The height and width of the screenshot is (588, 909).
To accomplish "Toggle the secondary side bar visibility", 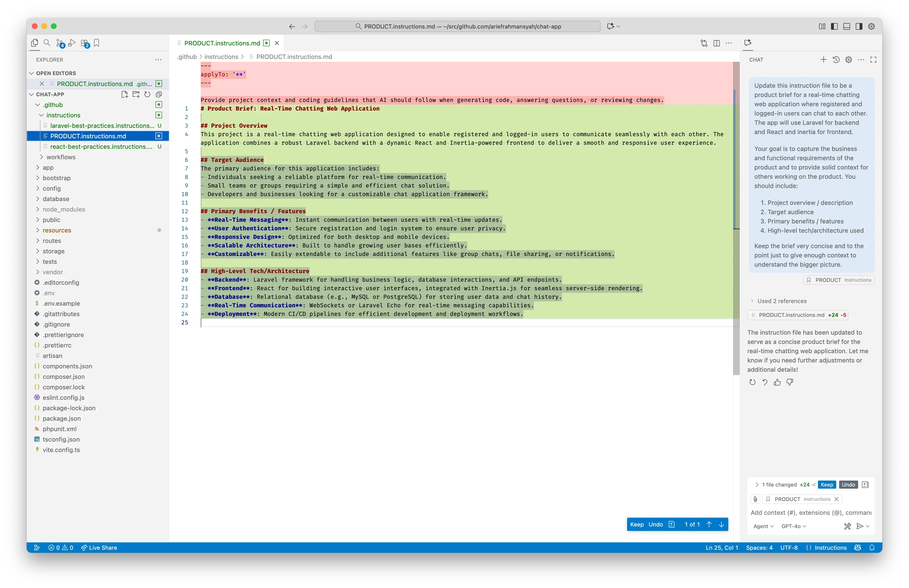I will 859,26.
